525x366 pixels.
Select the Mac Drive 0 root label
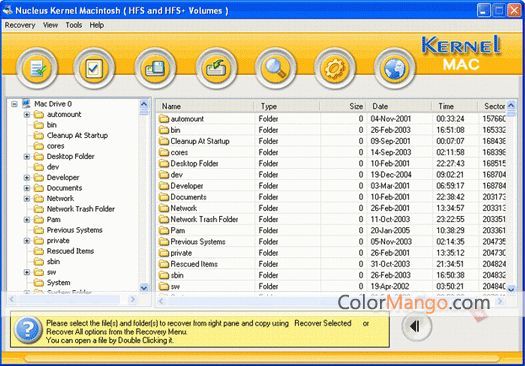click(53, 104)
